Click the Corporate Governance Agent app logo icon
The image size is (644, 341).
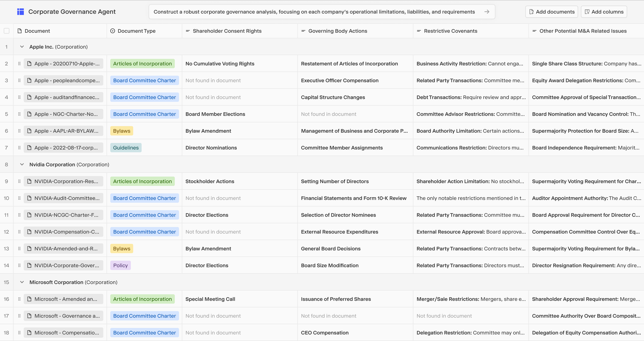20,12
